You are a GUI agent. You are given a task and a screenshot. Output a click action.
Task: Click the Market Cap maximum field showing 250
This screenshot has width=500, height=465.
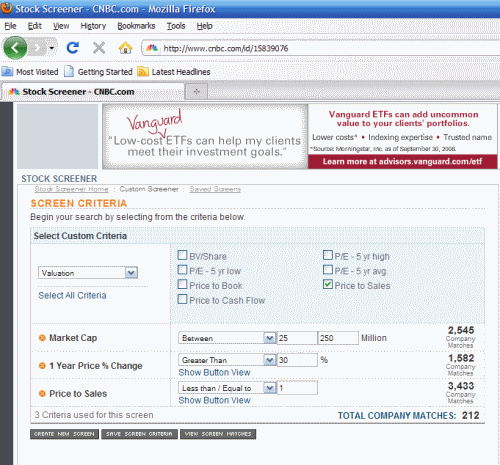click(338, 338)
